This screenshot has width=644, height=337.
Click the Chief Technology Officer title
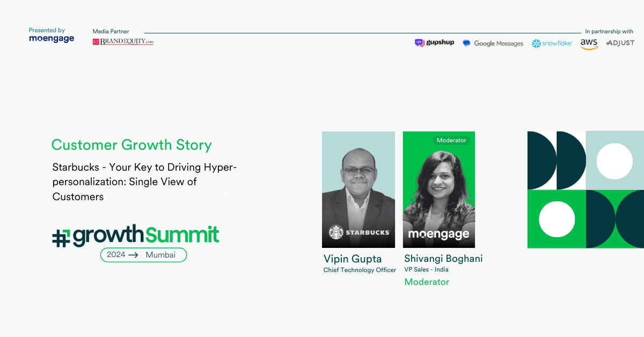click(x=360, y=270)
